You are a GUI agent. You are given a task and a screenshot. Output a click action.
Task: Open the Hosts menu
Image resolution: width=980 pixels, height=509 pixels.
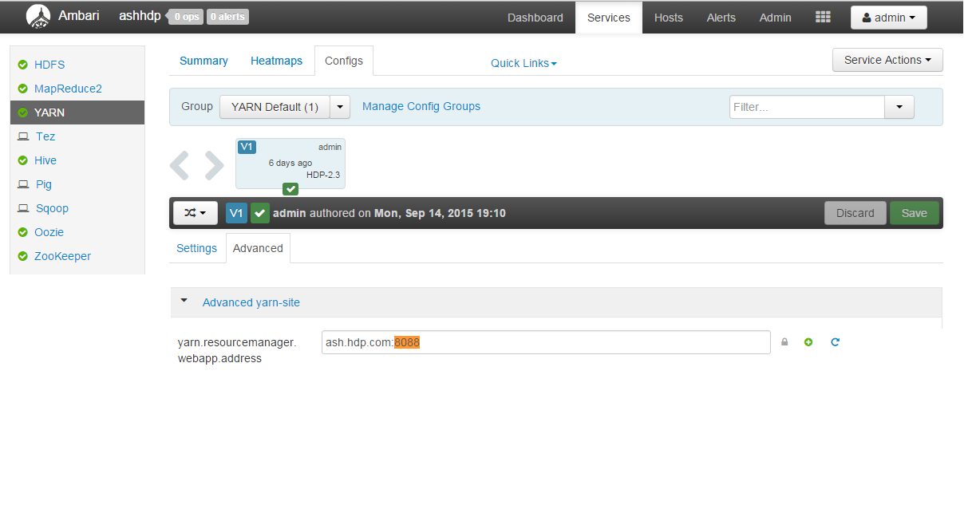pyautogui.click(x=669, y=18)
